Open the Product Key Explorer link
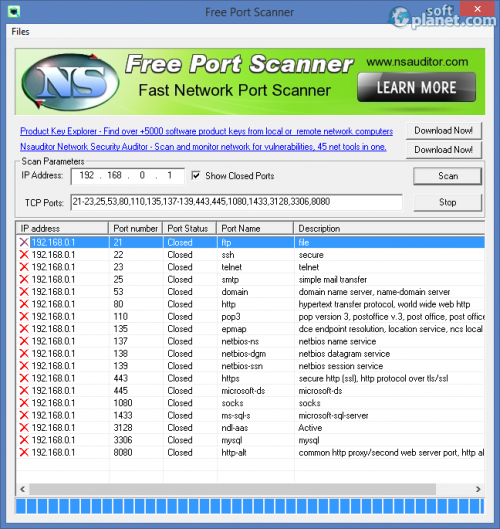 [x=206, y=131]
